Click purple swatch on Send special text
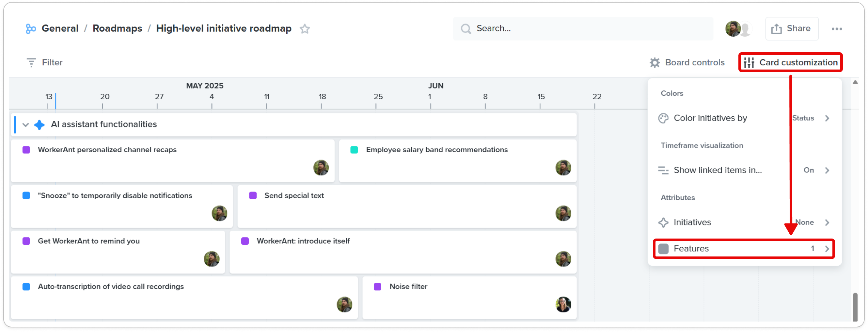Viewport: 868px width, 332px height. (x=253, y=196)
